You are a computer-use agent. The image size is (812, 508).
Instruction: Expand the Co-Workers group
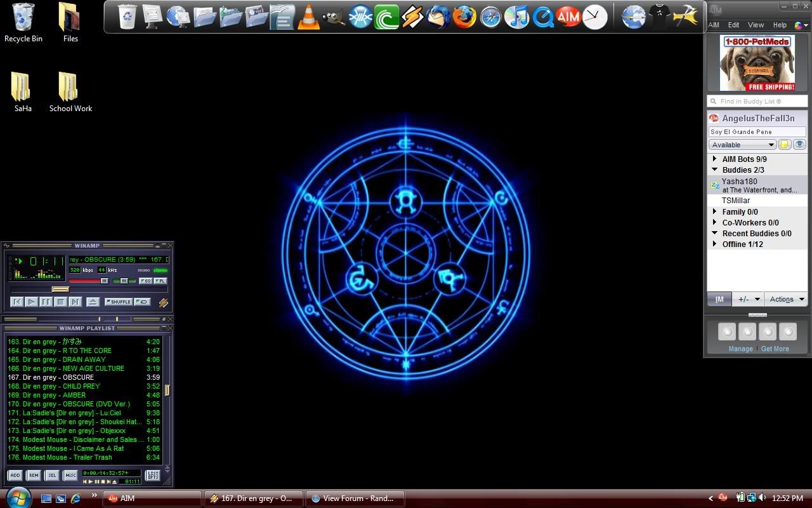click(x=715, y=223)
